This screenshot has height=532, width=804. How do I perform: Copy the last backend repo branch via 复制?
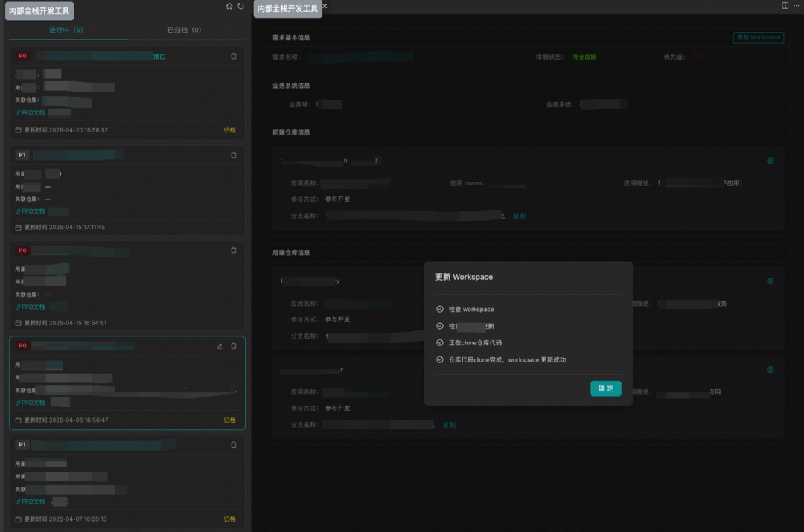[449, 425]
